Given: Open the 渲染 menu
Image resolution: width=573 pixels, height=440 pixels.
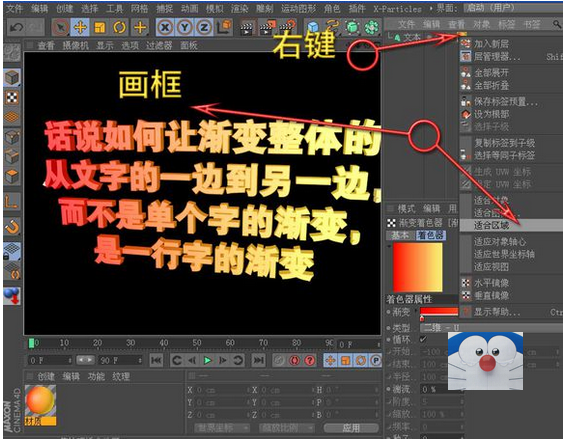Looking at the screenshot, I should [x=239, y=8].
